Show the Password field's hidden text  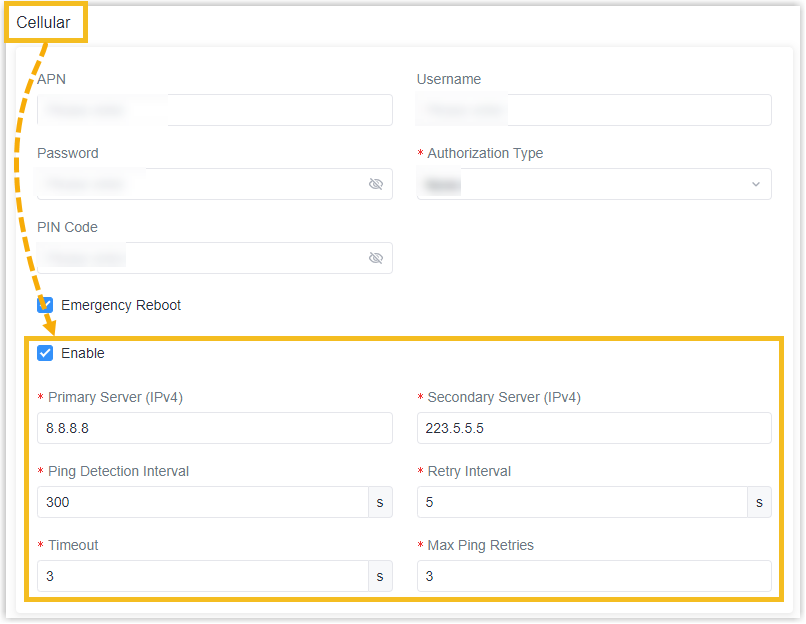pos(376,184)
